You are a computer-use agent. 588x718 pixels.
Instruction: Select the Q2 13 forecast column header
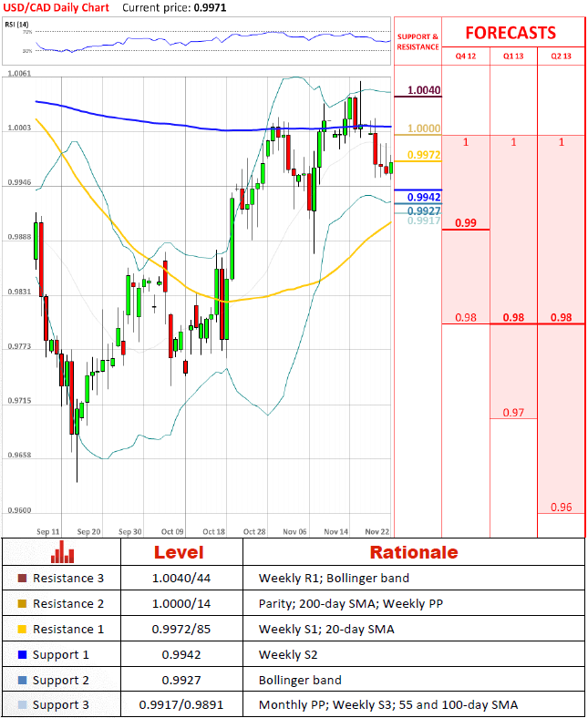coord(562,56)
